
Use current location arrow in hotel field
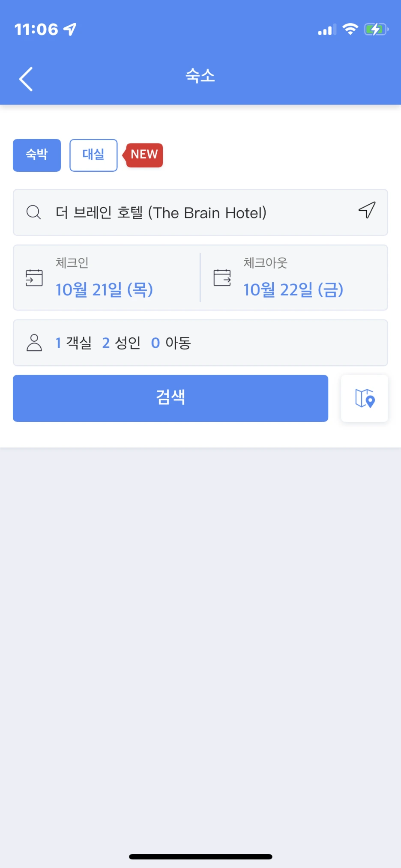click(x=367, y=210)
